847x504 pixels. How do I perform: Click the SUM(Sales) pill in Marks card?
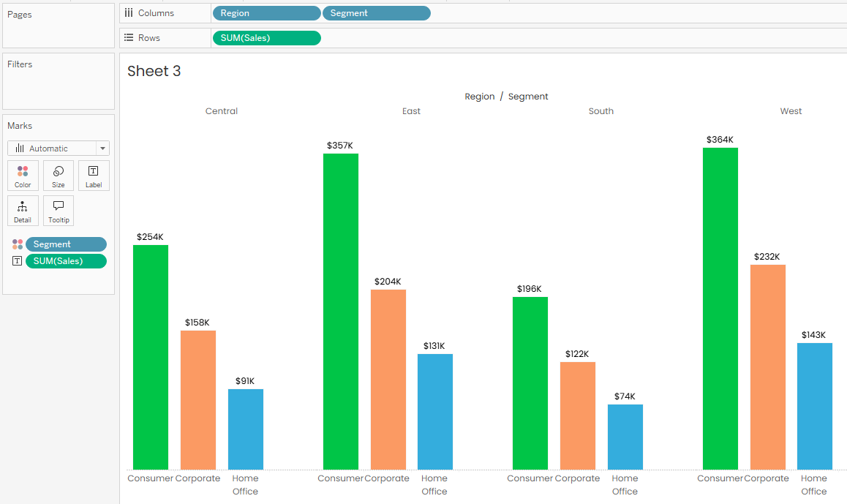(66, 261)
